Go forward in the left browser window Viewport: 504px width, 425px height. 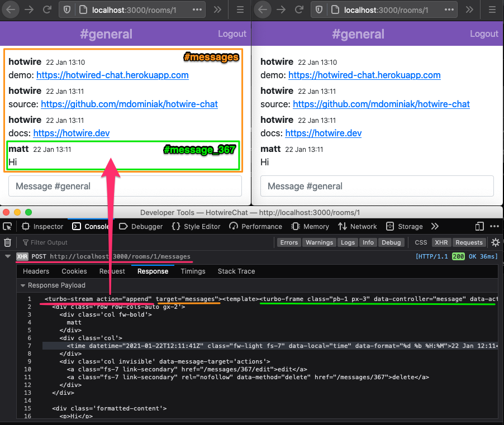pyautogui.click(x=29, y=9)
